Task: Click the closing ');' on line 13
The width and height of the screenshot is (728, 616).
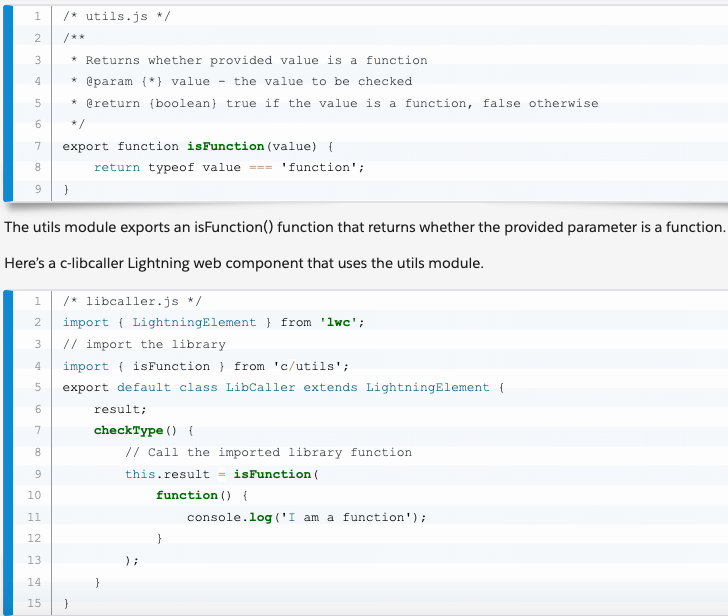Action: coord(132,560)
